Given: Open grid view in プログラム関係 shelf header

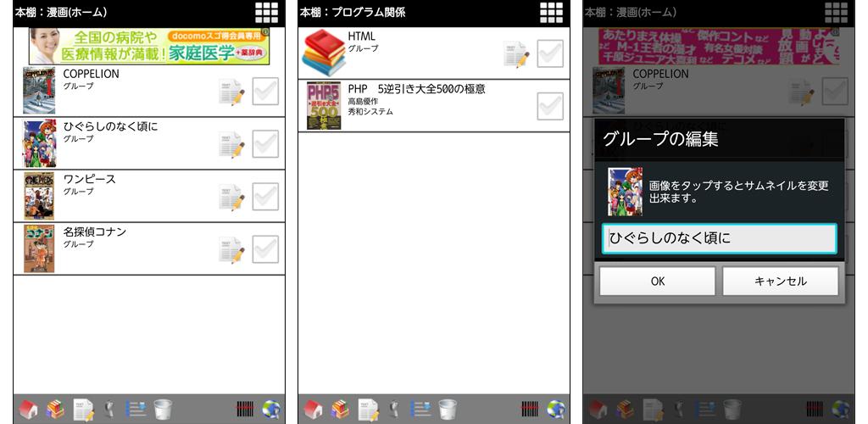Looking at the screenshot, I should [551, 12].
